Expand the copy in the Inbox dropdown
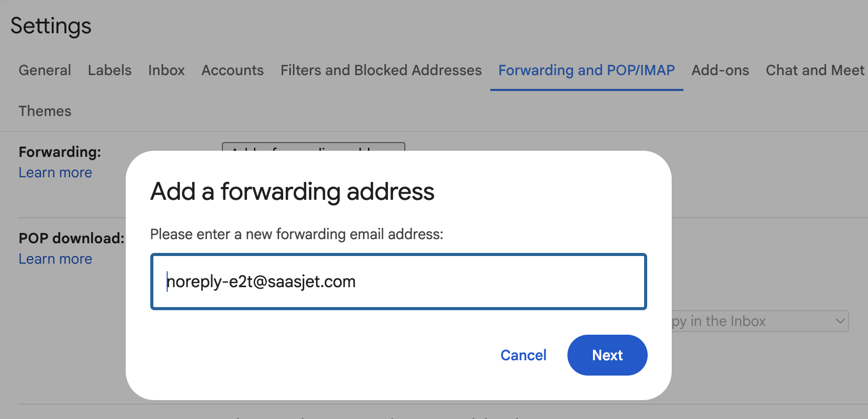868x419 pixels. point(760,321)
